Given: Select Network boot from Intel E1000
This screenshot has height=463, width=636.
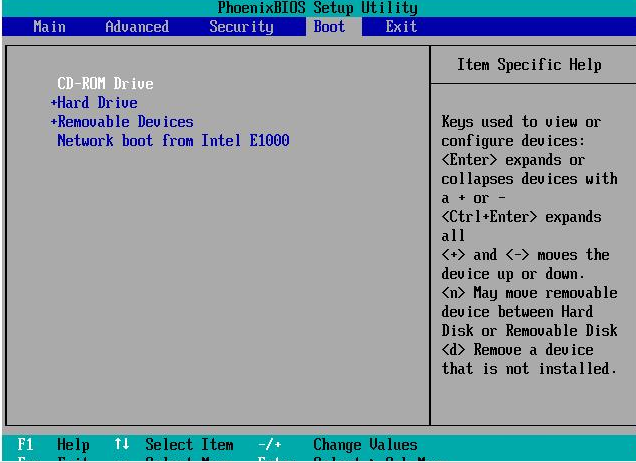Looking at the screenshot, I should coord(173,141).
